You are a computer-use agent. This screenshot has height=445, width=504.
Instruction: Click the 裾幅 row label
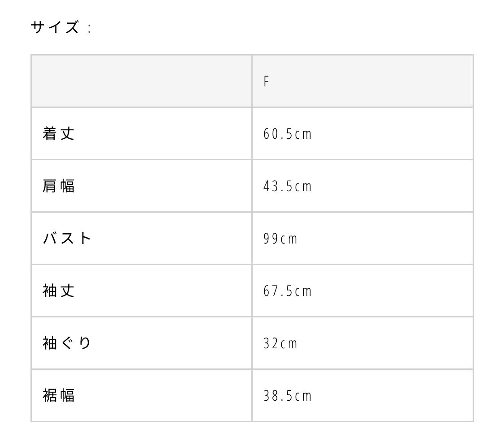(x=59, y=395)
